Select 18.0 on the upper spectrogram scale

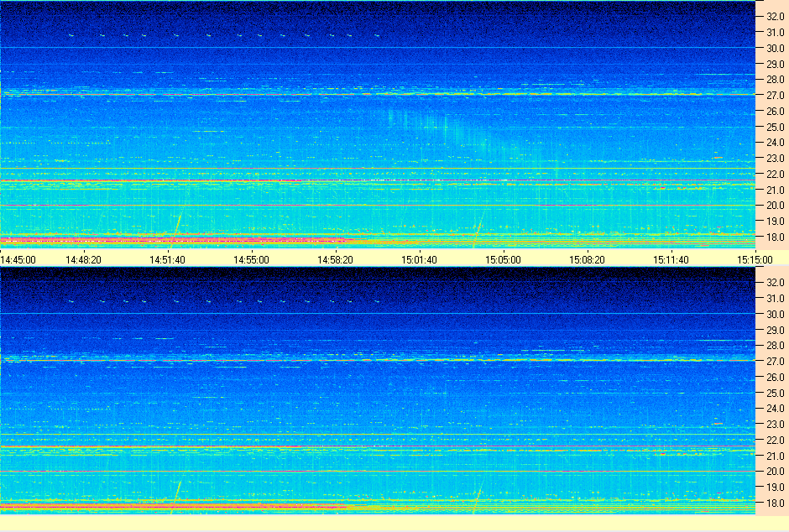tap(776, 237)
